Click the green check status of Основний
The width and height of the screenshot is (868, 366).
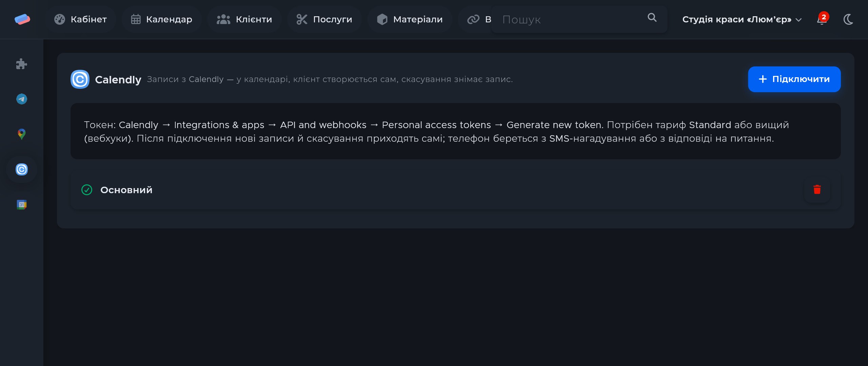(87, 190)
